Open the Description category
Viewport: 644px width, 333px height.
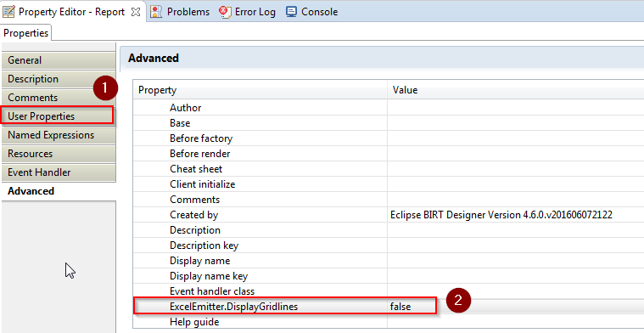pyautogui.click(x=59, y=79)
